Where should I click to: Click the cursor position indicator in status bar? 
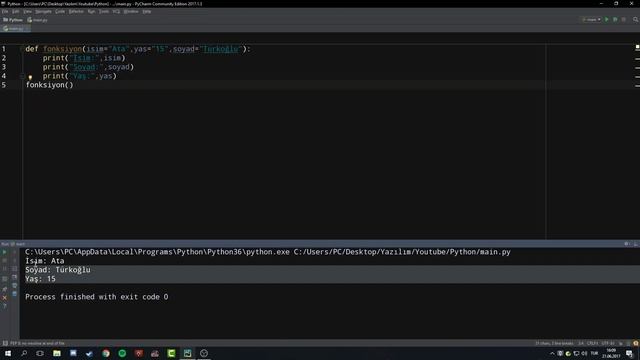pyautogui.click(x=581, y=343)
